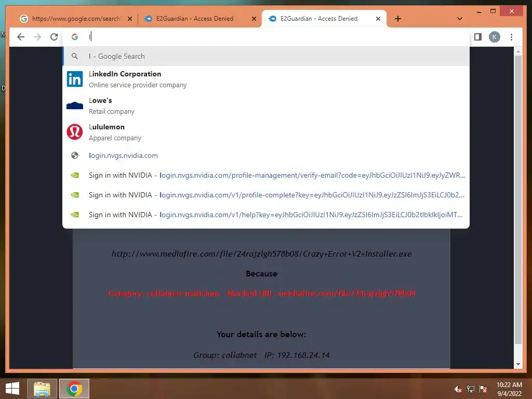
Task: Open File Explorer from taskbar
Action: (42, 389)
